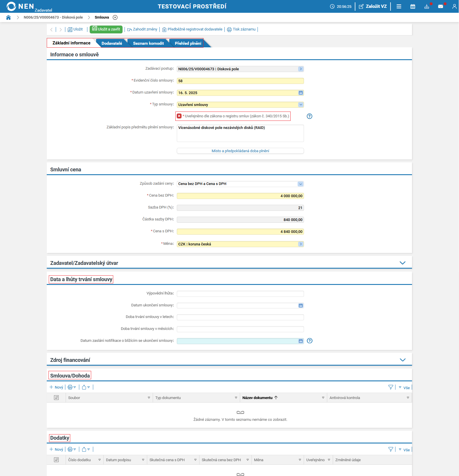Screen dimensions: 459x476
Task: Expand the Zdroj financování section
Action: coord(402,360)
